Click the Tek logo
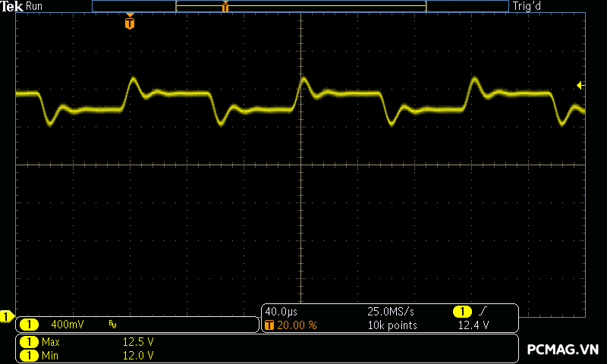 click(13, 6)
